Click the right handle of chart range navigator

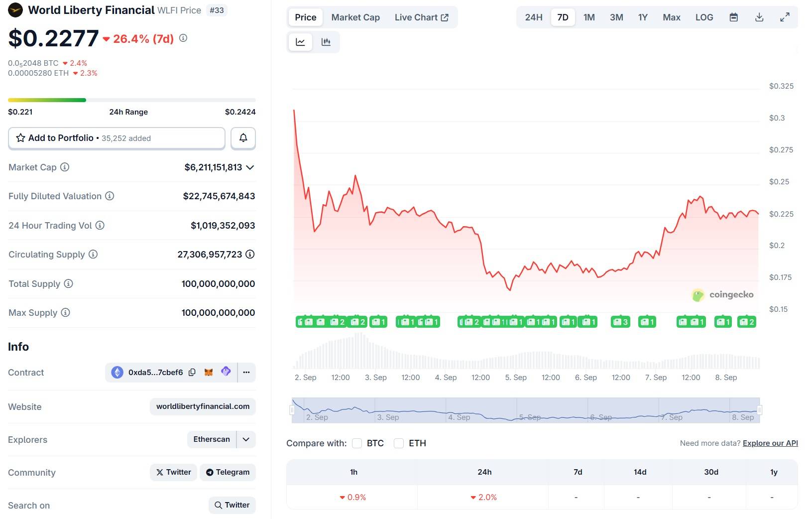(760, 410)
